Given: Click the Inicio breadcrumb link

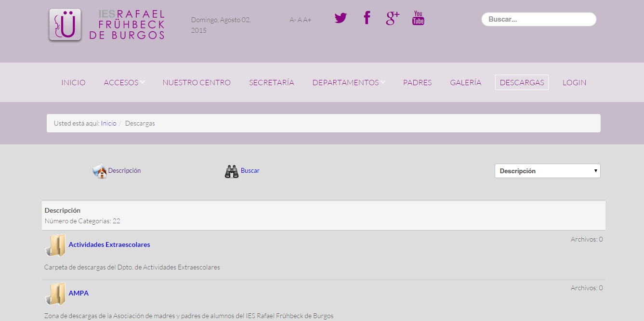Looking at the screenshot, I should click(x=109, y=123).
